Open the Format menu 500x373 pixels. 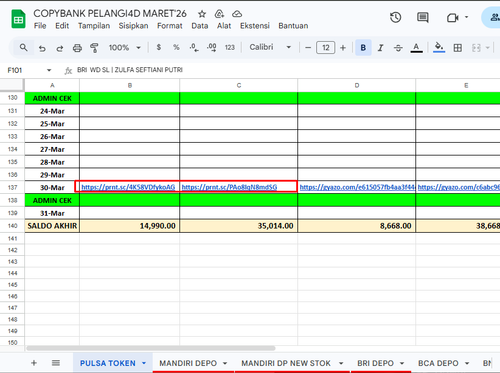[170, 26]
